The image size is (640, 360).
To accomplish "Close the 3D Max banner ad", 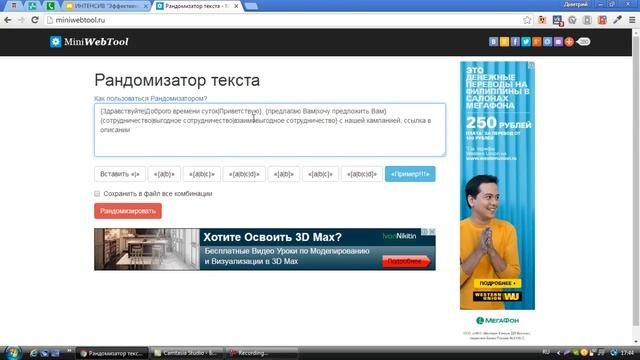I will pyautogui.click(x=432, y=231).
